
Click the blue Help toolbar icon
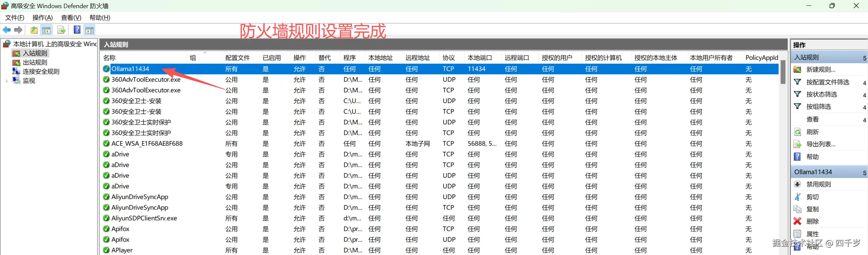[x=77, y=30]
